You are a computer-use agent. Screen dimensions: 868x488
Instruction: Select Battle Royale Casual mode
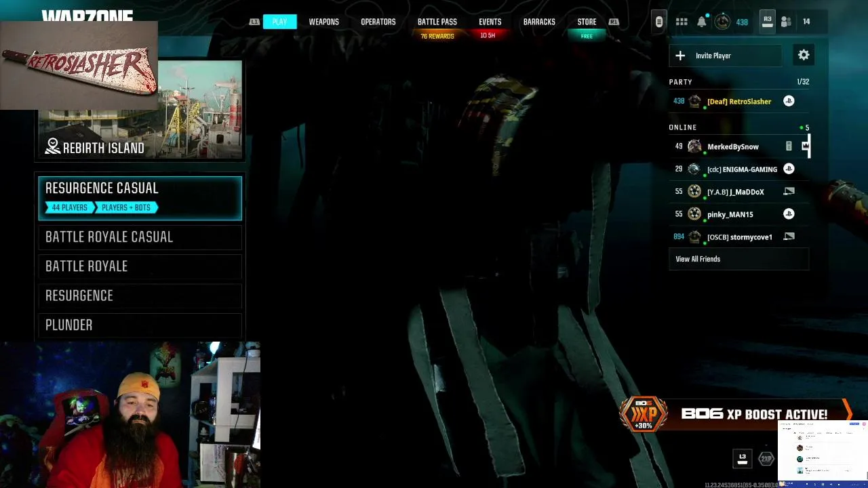pyautogui.click(x=140, y=237)
